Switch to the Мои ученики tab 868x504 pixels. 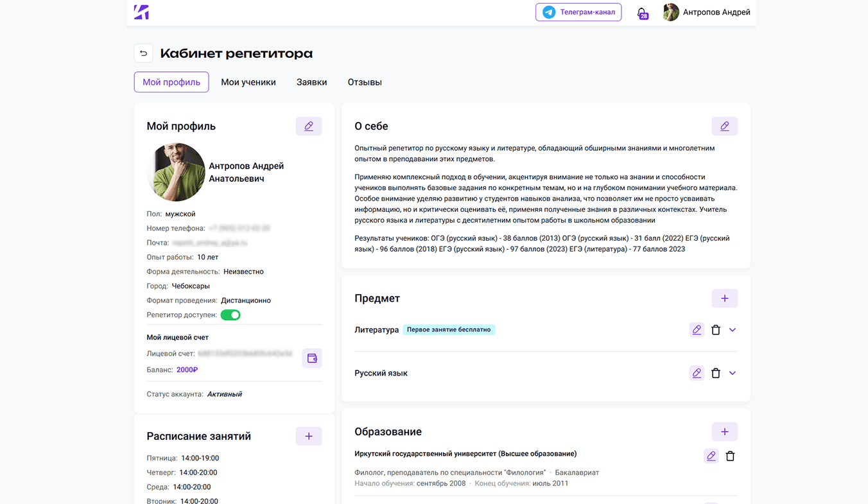pyautogui.click(x=248, y=82)
